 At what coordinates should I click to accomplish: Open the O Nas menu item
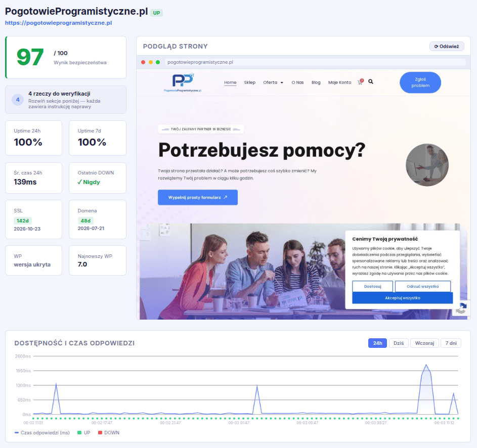(297, 82)
